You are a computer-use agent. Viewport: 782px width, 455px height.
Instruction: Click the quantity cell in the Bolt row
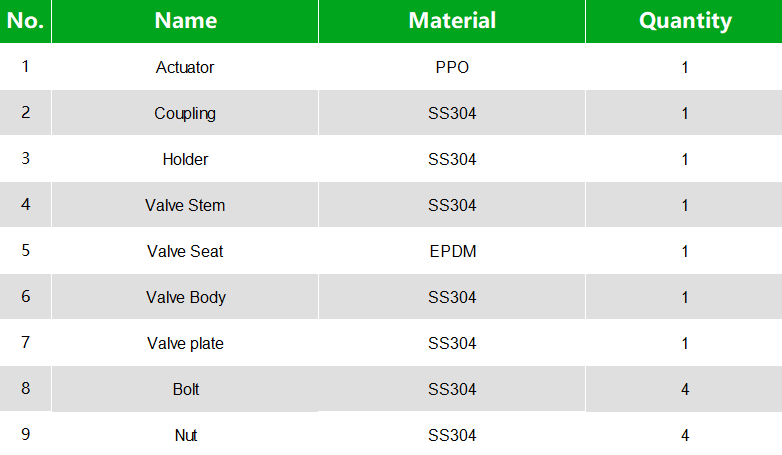coord(685,390)
